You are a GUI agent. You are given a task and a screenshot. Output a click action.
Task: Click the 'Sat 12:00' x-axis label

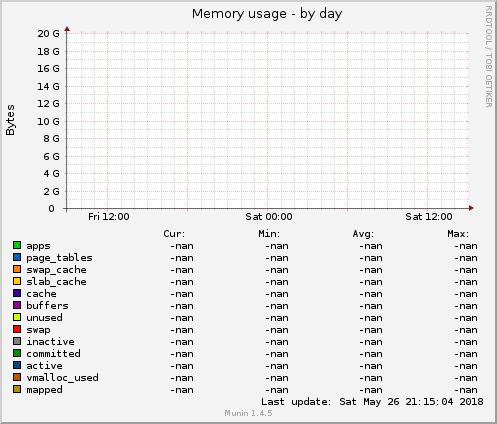429,217
